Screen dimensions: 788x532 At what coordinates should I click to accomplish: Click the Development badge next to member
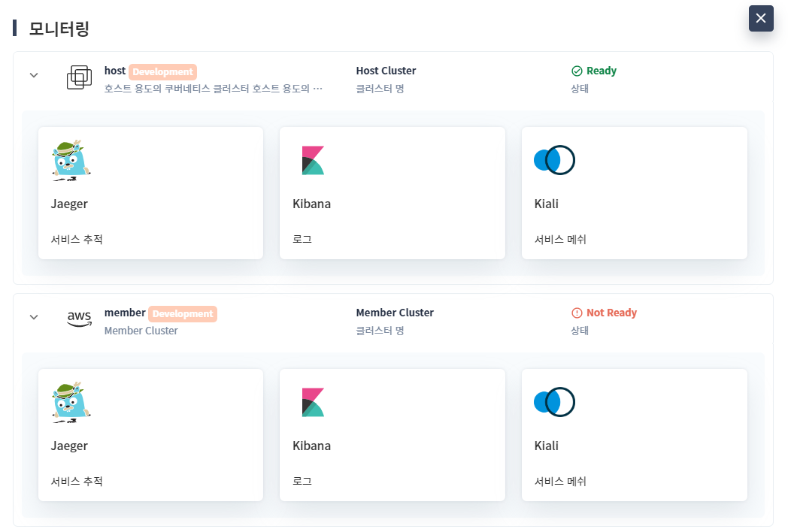[x=183, y=314]
